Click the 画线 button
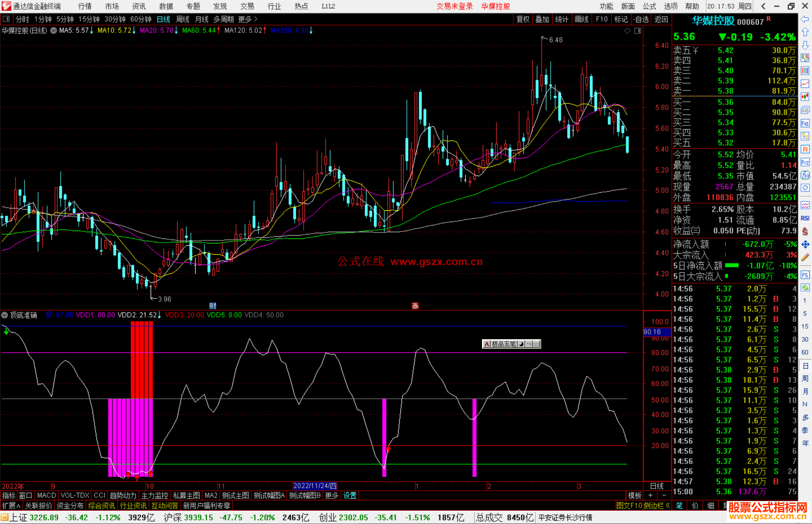The height and width of the screenshot is (524, 812). pos(581,19)
